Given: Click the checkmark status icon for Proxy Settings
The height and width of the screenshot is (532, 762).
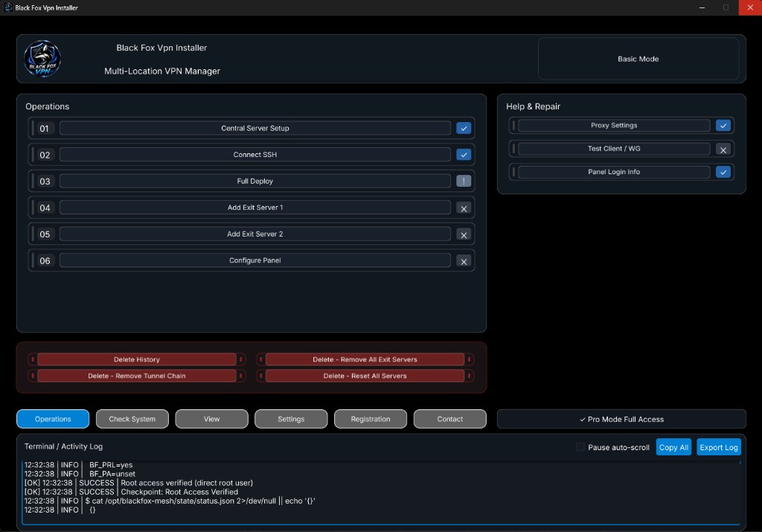Looking at the screenshot, I should point(723,125).
